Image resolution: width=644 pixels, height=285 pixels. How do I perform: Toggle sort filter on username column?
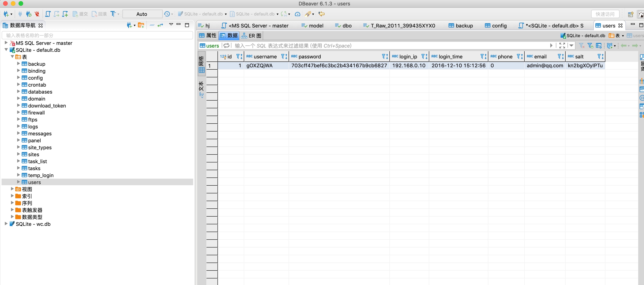point(284,56)
